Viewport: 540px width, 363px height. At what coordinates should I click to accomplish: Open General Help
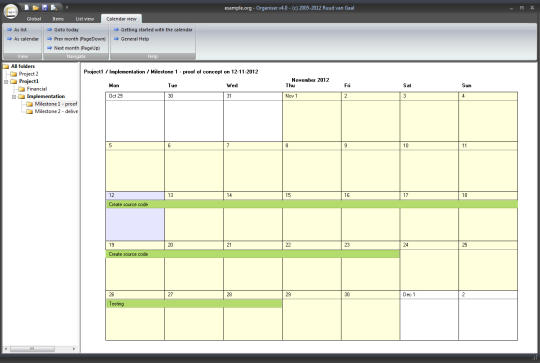[x=131, y=39]
